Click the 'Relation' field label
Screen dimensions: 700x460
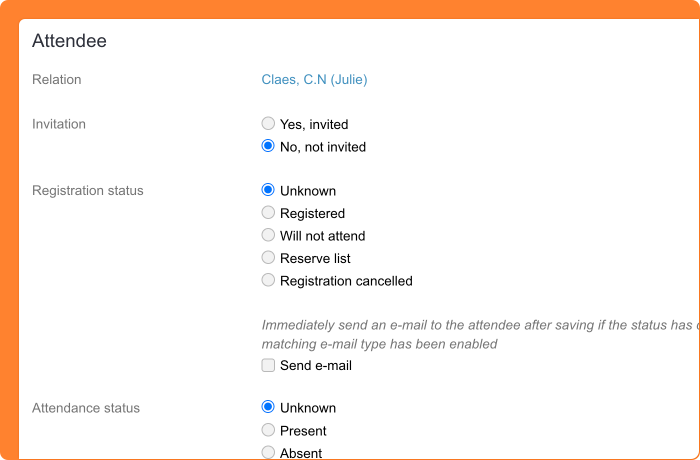[x=57, y=80]
